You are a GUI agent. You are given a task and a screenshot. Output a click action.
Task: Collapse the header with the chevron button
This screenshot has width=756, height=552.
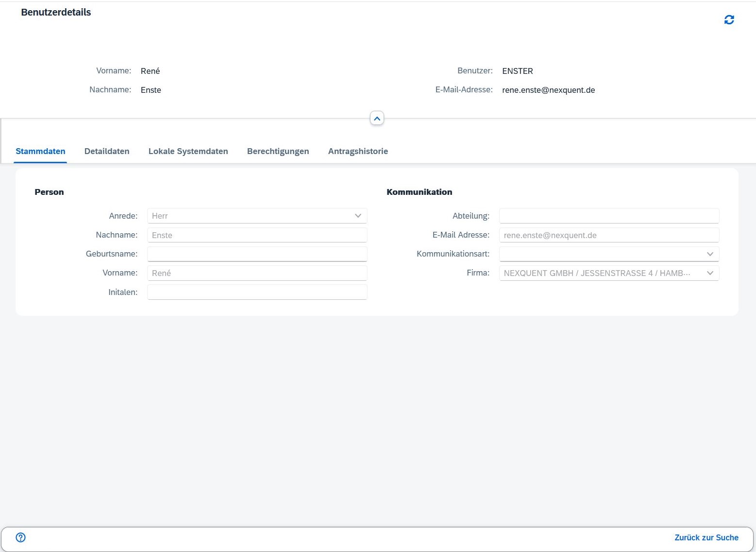coord(377,118)
